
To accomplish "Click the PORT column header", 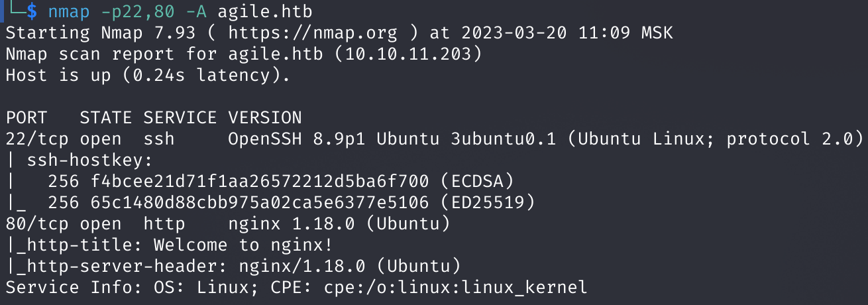I will (x=27, y=117).
